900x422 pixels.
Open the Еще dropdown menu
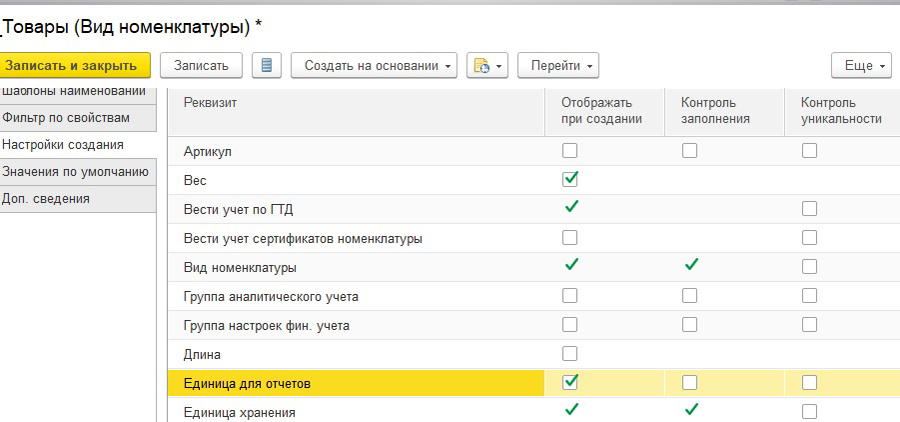coord(860,66)
